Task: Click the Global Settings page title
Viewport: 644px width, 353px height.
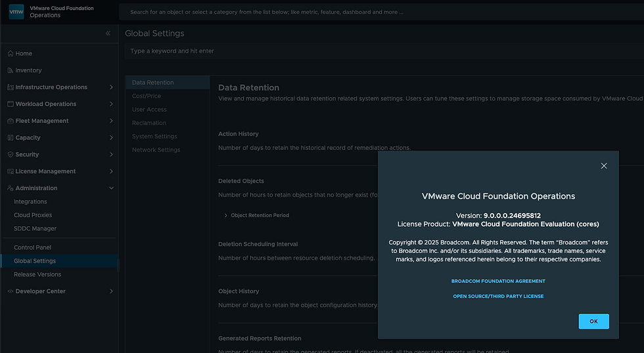Action: 154,34
